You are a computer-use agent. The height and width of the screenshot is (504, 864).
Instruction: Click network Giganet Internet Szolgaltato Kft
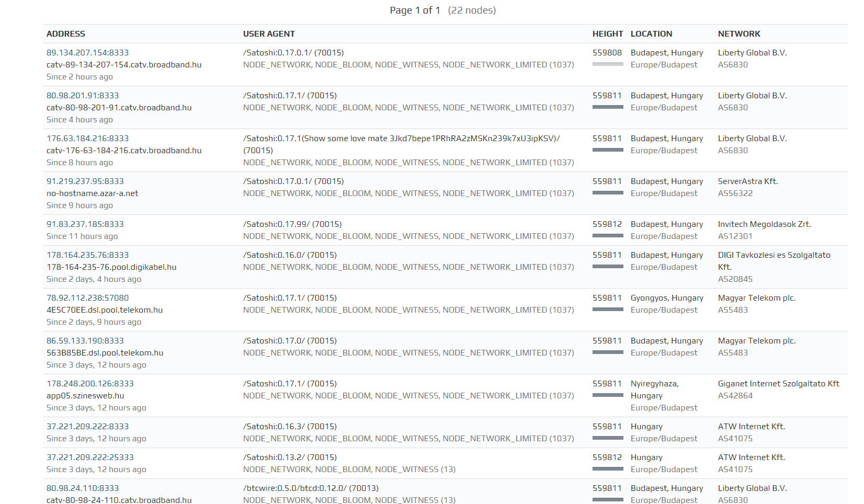point(779,384)
